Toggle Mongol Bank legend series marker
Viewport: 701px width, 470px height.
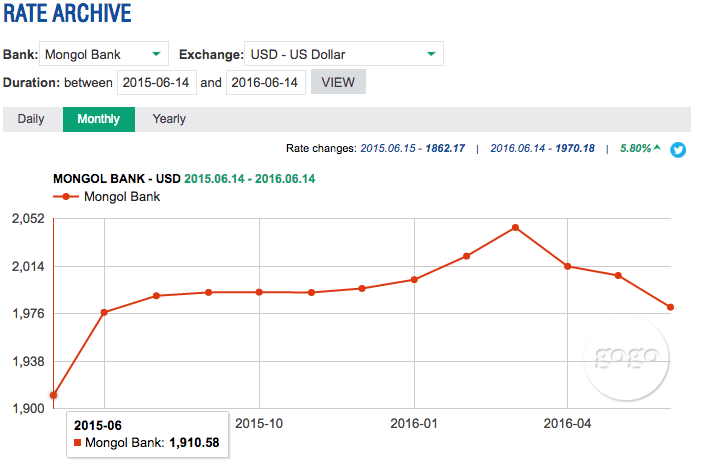[66, 197]
